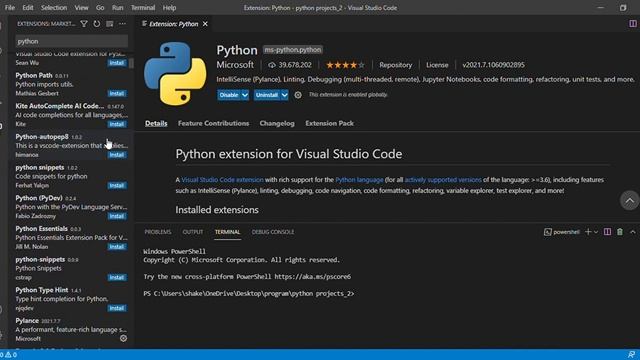Viewport: 640px width, 360px height.
Task: Click the ms-python.python identifier badge
Action: pos(293,50)
